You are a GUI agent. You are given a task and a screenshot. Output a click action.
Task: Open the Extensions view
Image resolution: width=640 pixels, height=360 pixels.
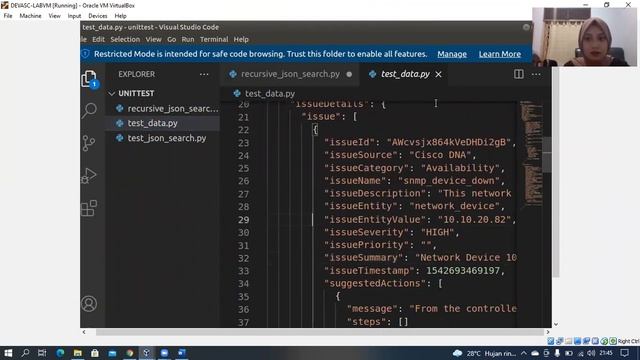tap(89, 208)
